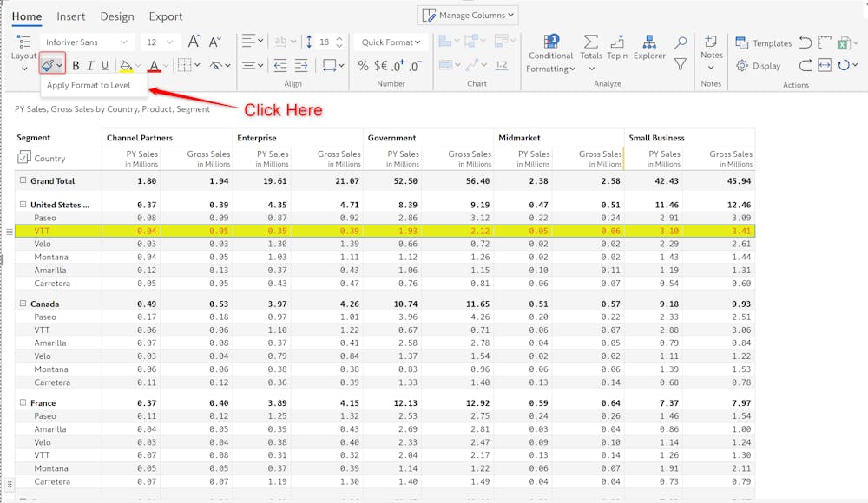
Task: Select Apply Format to Level option
Action: click(x=89, y=85)
